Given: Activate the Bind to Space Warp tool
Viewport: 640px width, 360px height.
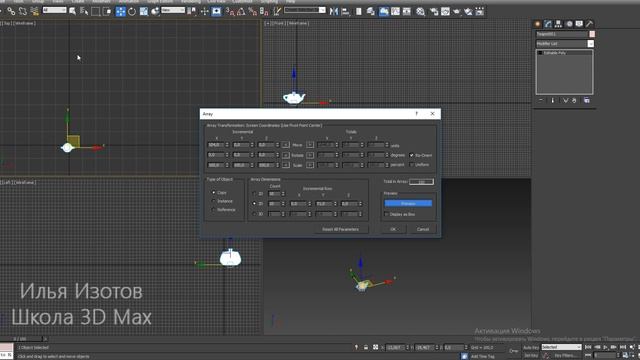Looking at the screenshot, I should click(34, 11).
